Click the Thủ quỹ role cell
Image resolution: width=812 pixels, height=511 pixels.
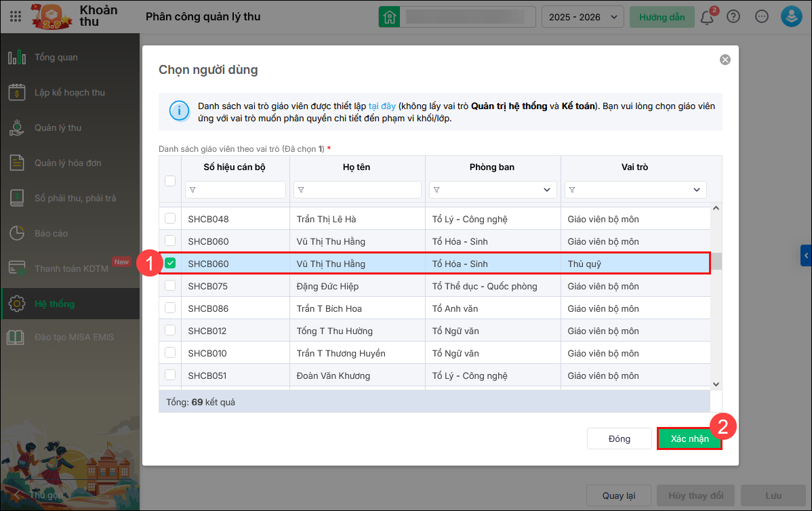pos(635,264)
